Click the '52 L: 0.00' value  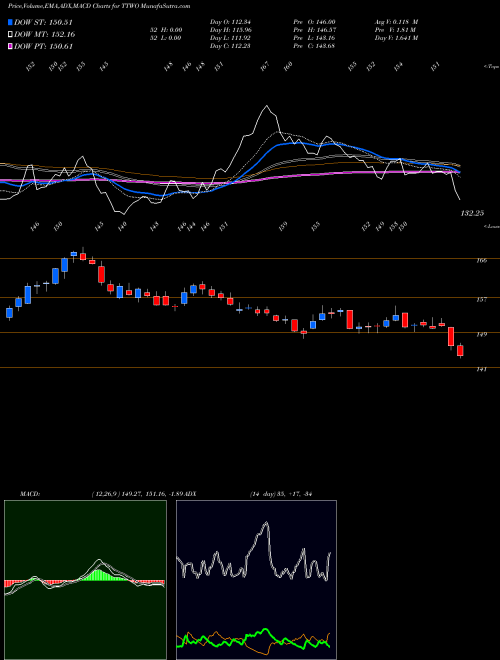click(x=165, y=38)
